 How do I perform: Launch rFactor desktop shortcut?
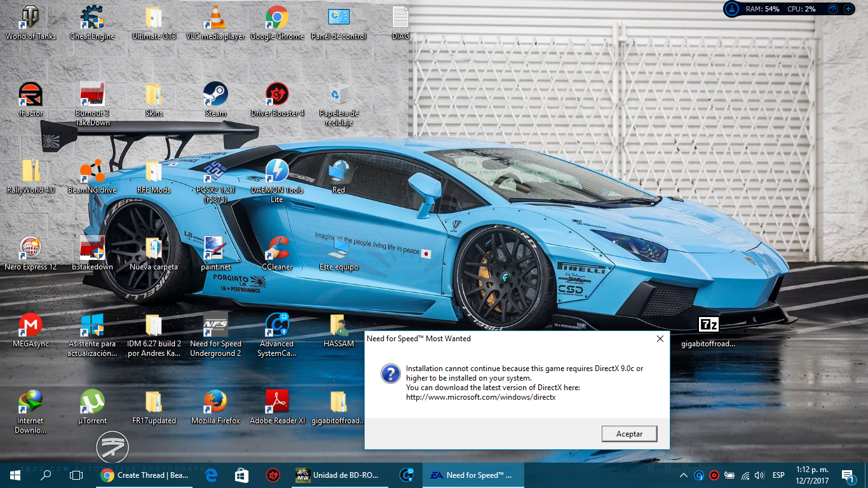point(31,100)
